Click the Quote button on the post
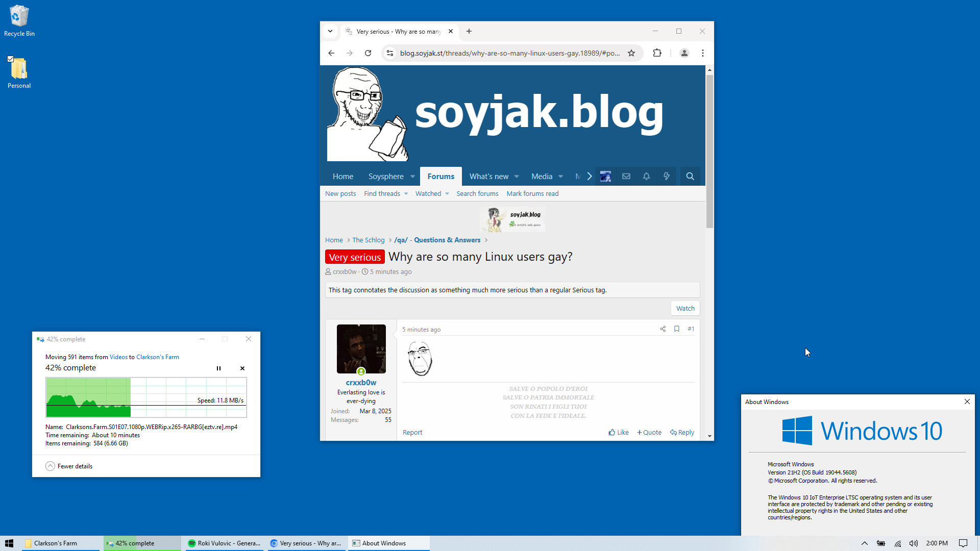 [649, 433]
